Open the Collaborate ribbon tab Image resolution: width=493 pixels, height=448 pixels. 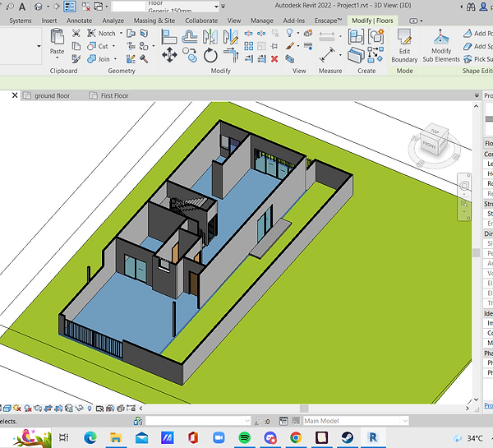[x=201, y=20]
